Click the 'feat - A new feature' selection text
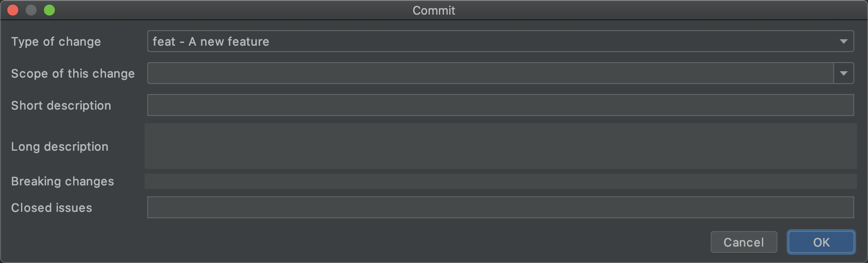 211,42
